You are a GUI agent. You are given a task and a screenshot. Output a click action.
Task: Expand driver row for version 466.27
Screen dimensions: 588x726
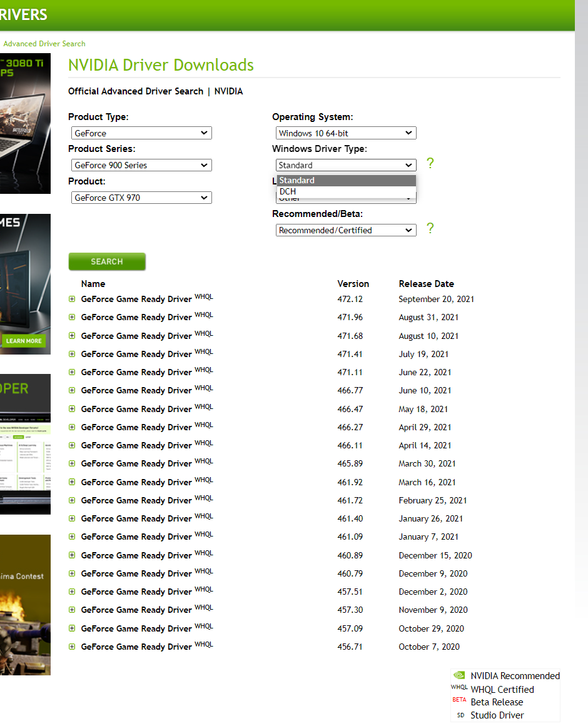pos(72,427)
